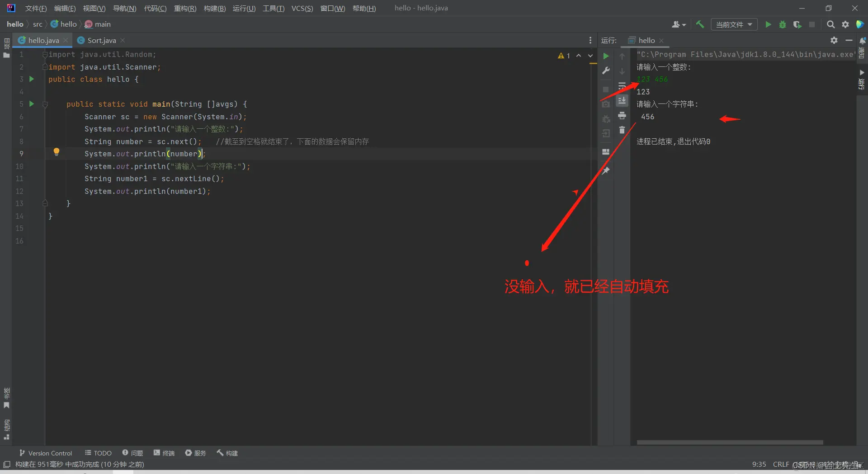868x474 pixels.
Task: Rerun hello in the Run panel
Action: pos(606,56)
